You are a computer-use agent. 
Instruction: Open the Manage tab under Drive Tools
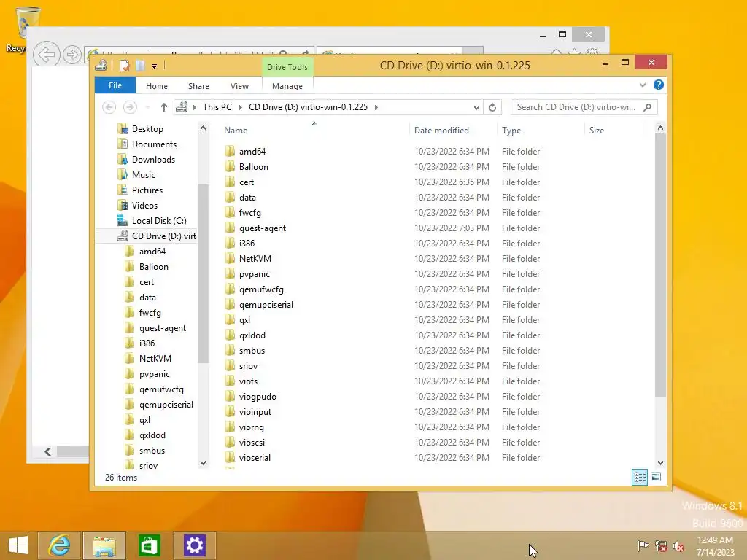[287, 86]
